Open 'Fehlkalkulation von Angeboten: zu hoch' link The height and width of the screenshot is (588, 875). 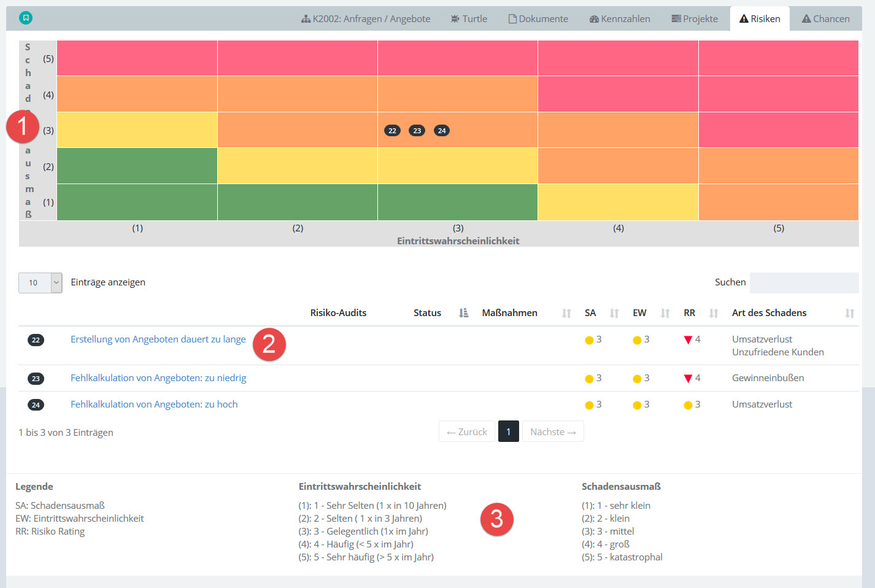coord(154,404)
